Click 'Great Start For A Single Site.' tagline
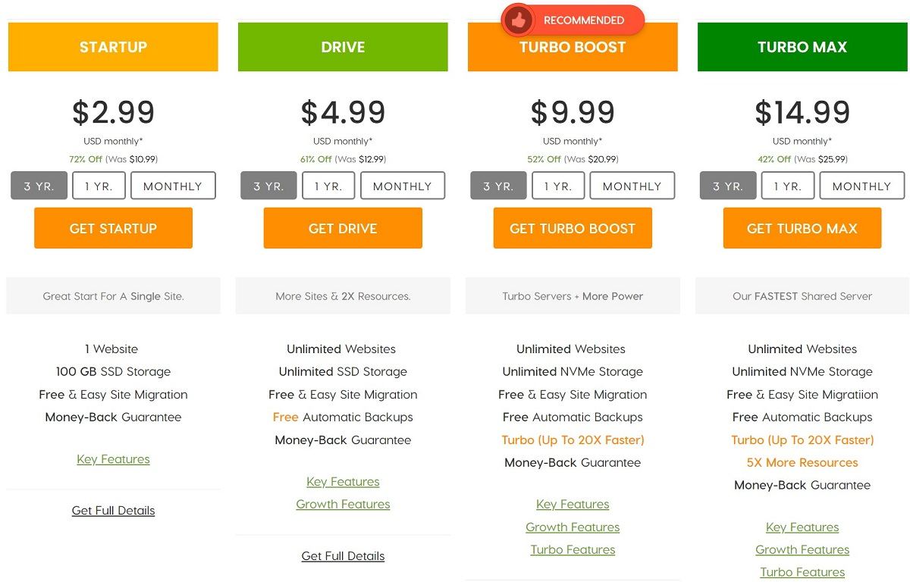The width and height of the screenshot is (910, 588). [x=113, y=296]
